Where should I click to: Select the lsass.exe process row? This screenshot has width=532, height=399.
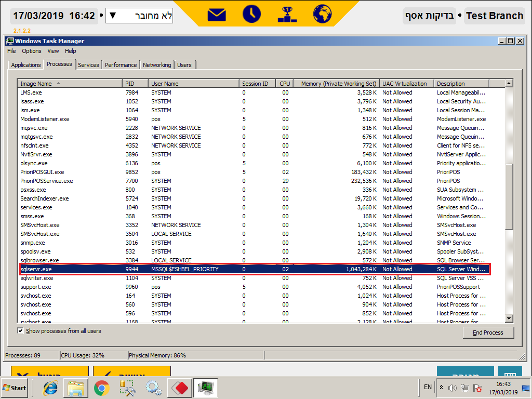coord(254,101)
